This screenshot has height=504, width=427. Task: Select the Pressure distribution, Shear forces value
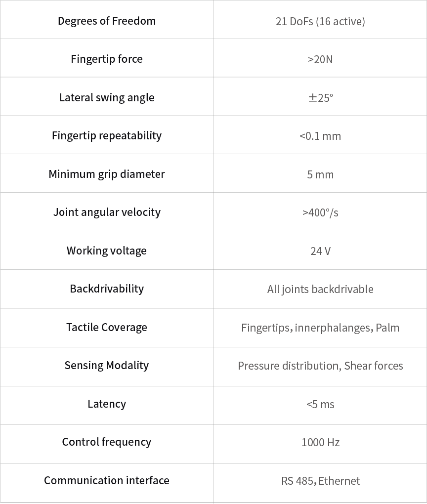320,366
